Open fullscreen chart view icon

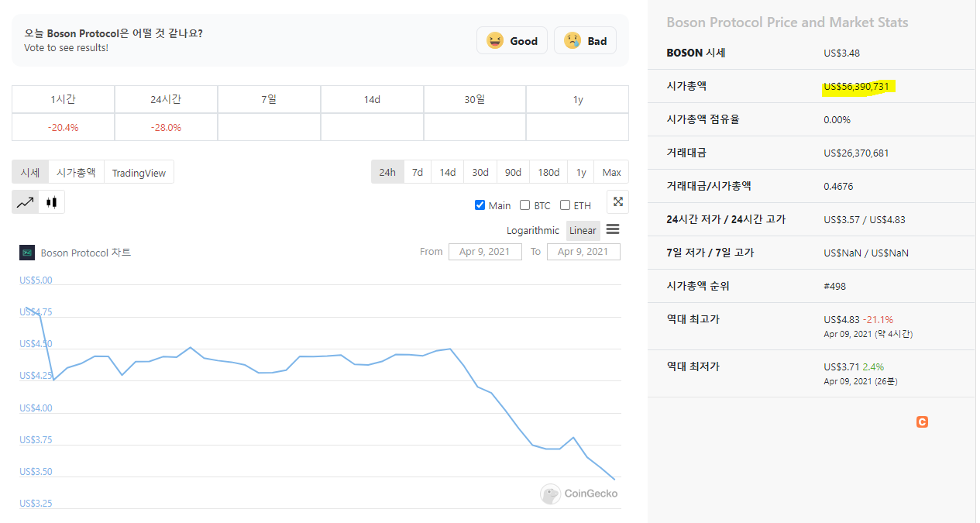coord(618,201)
